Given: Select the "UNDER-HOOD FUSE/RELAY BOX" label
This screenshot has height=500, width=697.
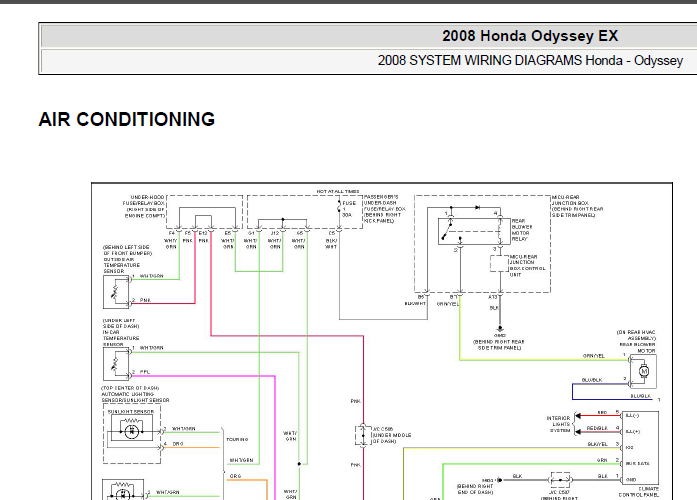Looking at the screenshot, I should [x=144, y=200].
